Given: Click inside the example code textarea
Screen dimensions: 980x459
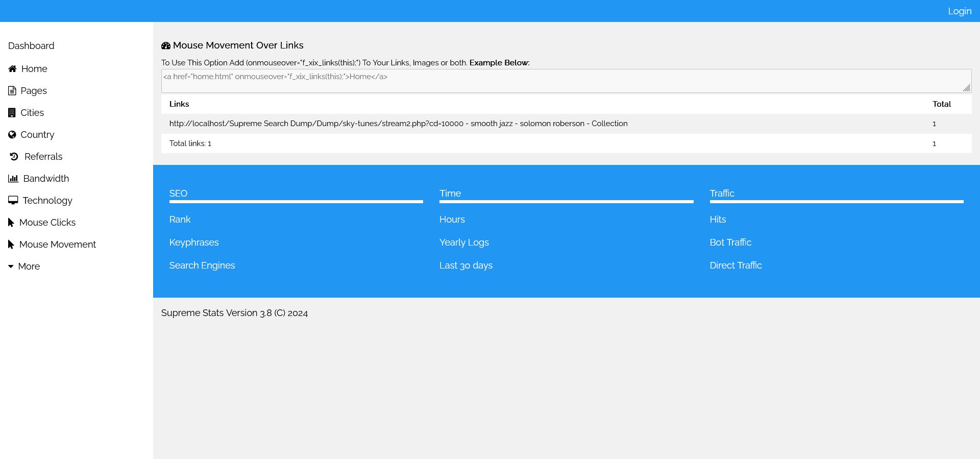Looking at the screenshot, I should pyautogui.click(x=561, y=81).
